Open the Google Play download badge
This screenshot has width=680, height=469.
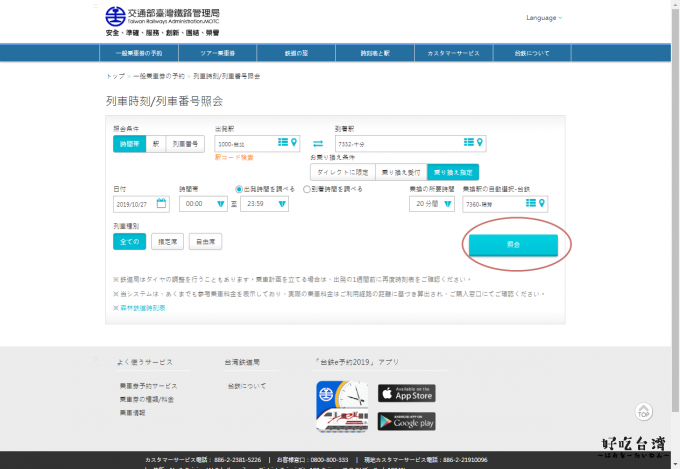pos(405,421)
